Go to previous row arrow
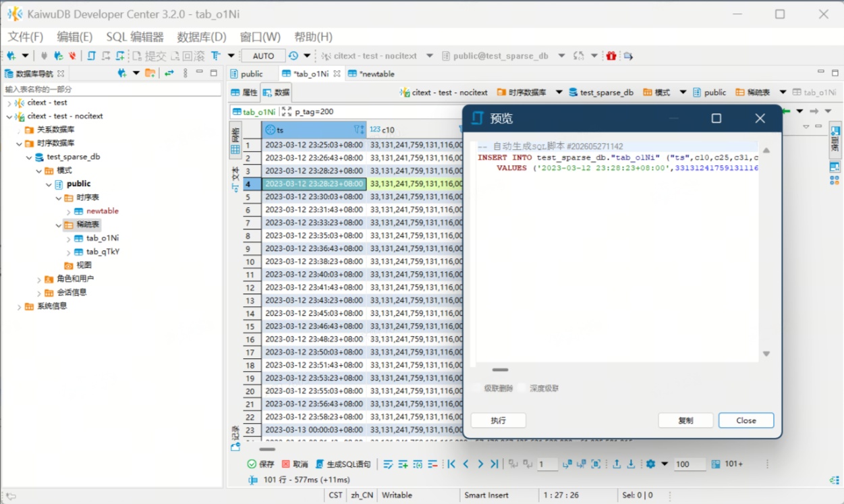The width and height of the screenshot is (844, 504). [x=466, y=464]
